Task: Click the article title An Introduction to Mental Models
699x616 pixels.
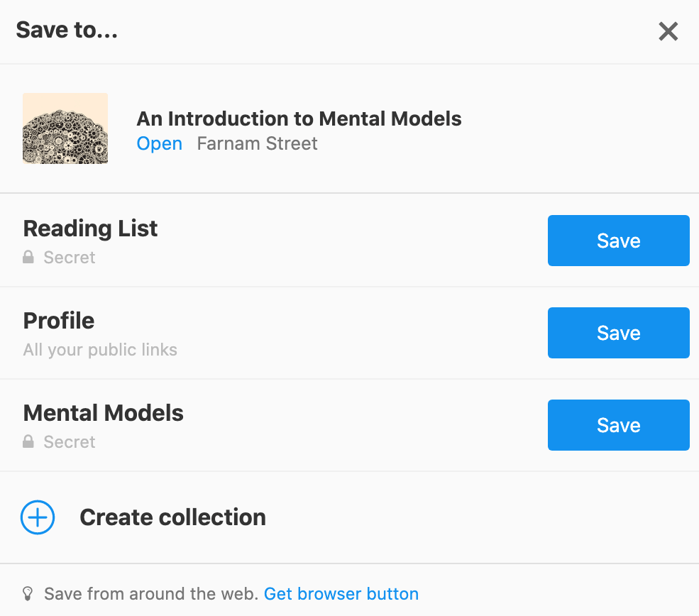Action: pos(299,119)
